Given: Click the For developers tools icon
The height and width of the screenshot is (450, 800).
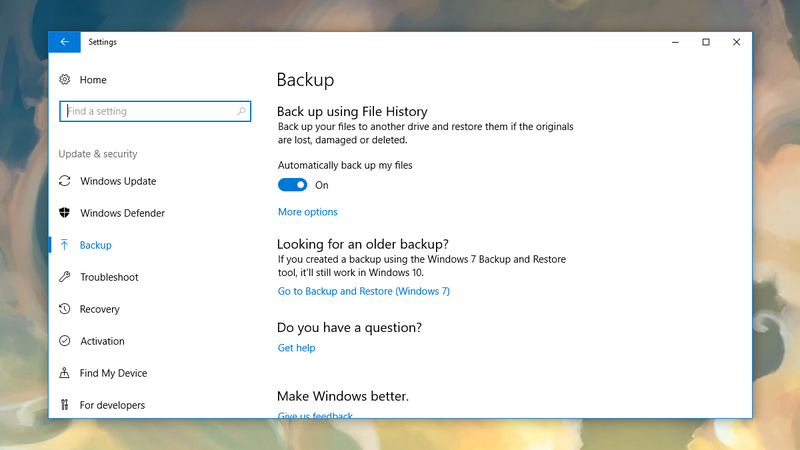Looking at the screenshot, I should point(64,405).
